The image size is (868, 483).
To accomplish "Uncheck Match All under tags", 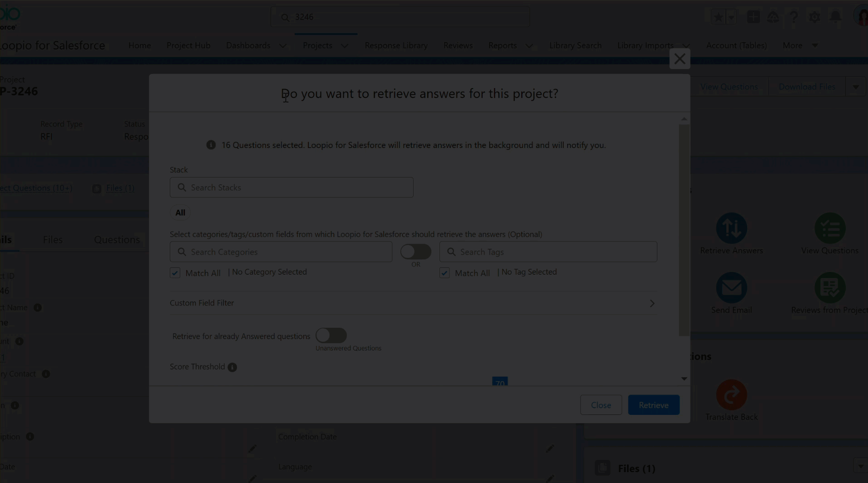I will [x=444, y=273].
